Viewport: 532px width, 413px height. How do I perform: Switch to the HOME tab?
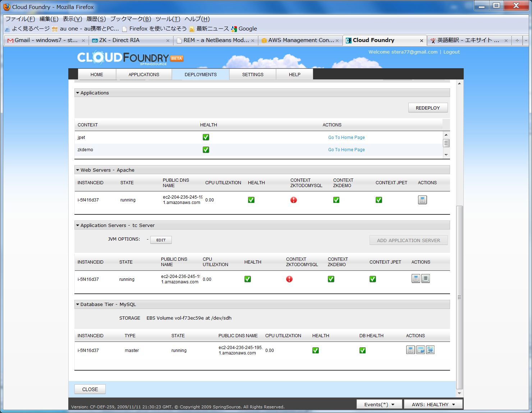[97, 75]
